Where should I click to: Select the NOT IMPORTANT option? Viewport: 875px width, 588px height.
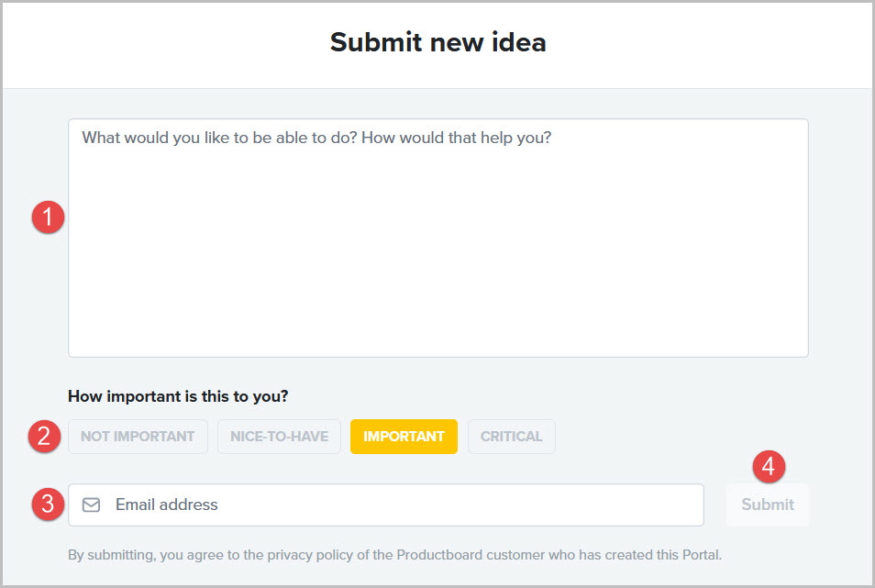point(138,437)
